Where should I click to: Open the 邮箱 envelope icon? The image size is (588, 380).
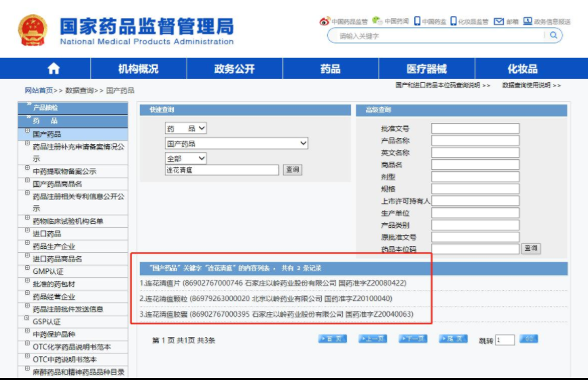click(498, 21)
